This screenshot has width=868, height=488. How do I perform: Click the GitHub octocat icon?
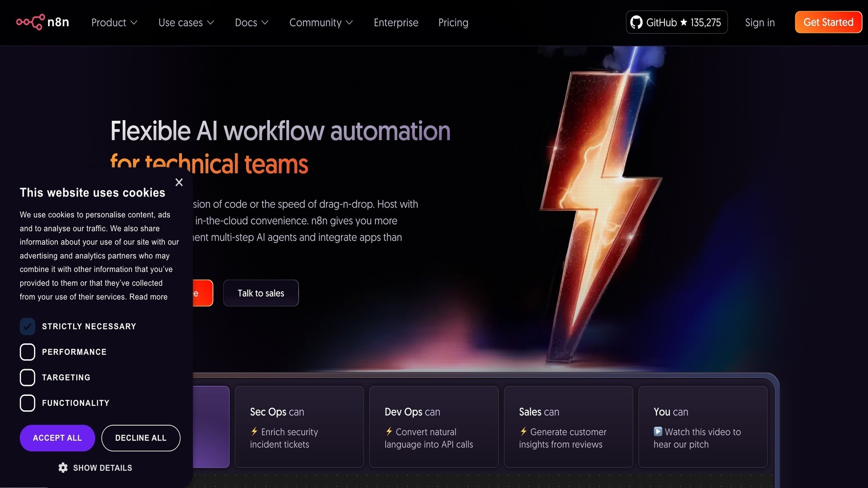tap(636, 23)
